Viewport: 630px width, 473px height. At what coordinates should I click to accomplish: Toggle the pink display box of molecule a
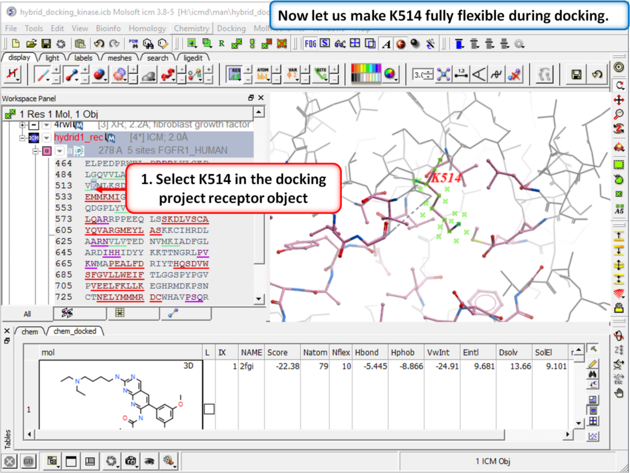(47, 150)
